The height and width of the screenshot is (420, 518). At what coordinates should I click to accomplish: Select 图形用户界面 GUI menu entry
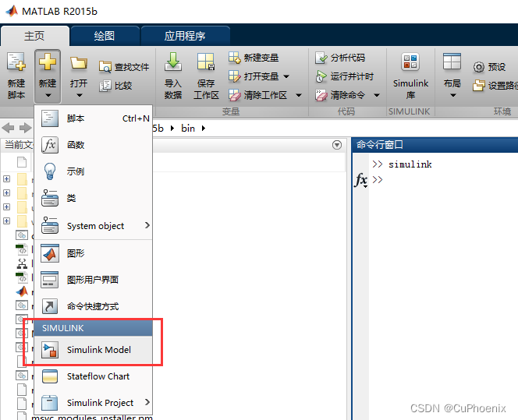(94, 280)
